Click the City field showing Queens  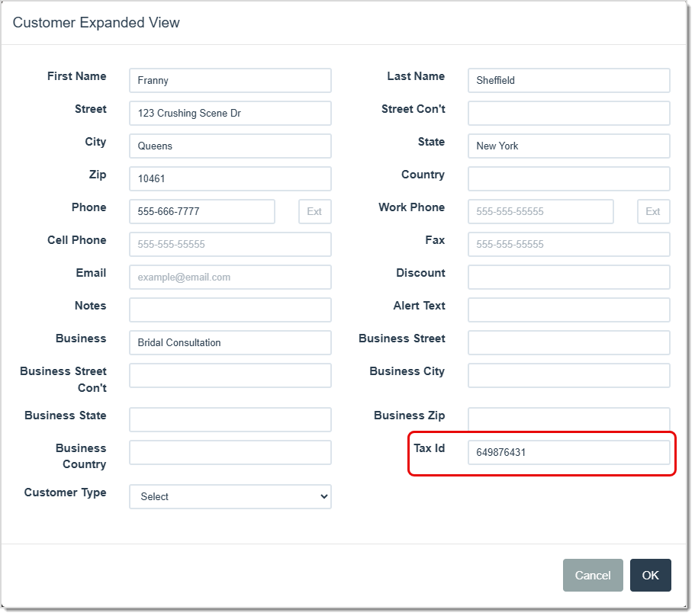click(229, 146)
